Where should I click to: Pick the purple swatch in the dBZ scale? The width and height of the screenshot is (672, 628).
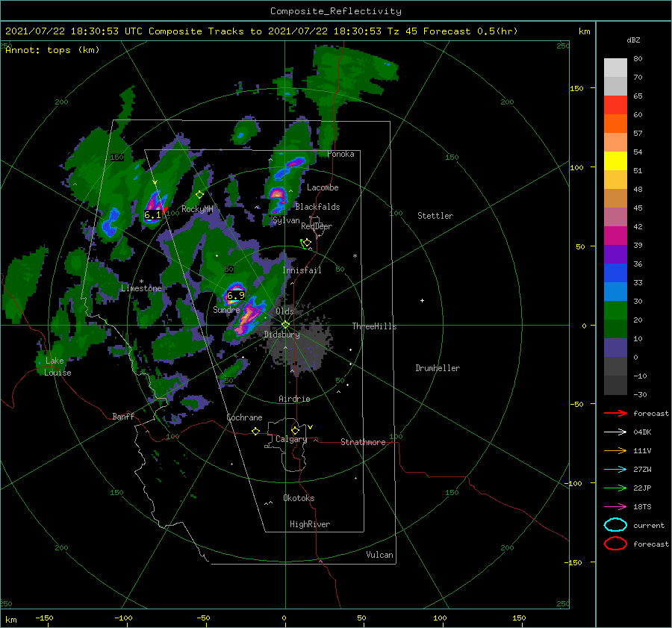tap(615, 255)
